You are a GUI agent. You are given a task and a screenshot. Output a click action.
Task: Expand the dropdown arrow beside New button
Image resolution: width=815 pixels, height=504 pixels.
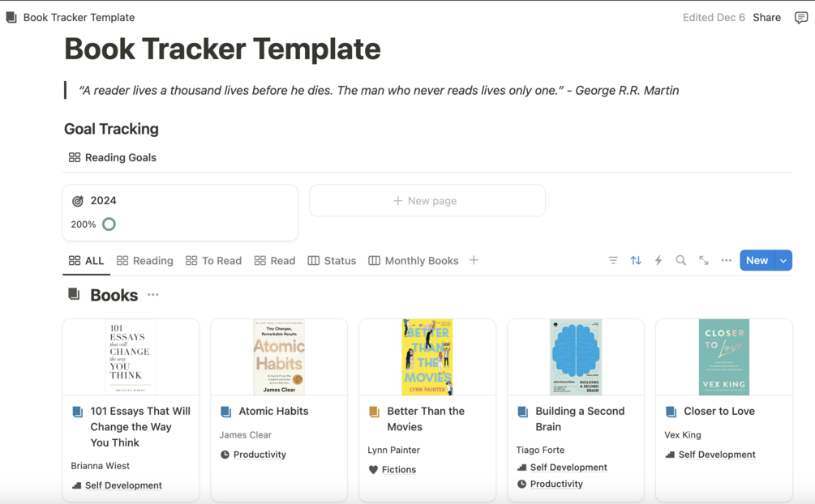pos(783,260)
